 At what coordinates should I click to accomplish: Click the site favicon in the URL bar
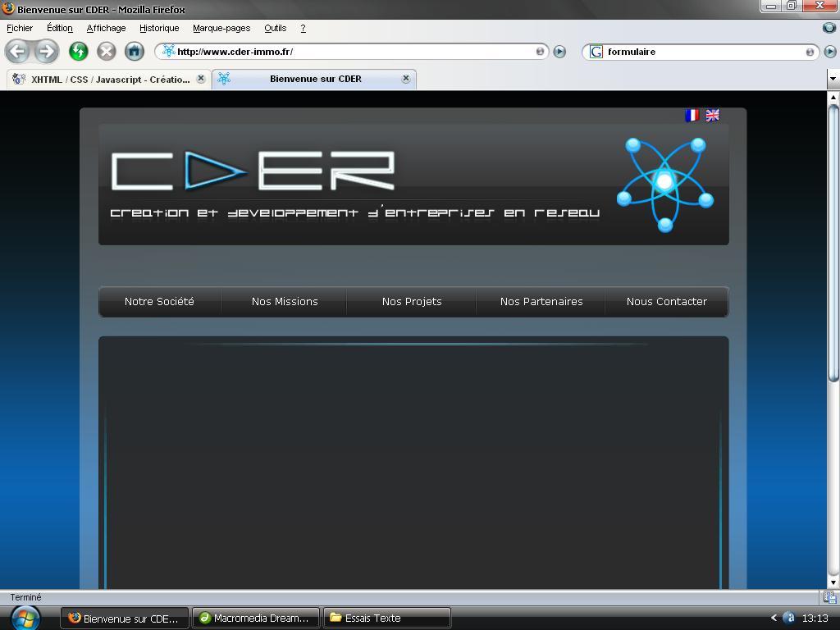169,51
